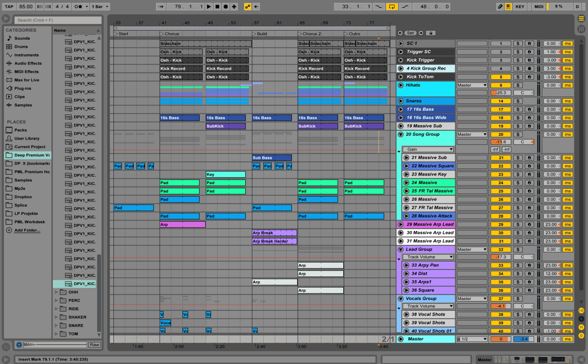Open Key Map Mode with KEY button
588x364 pixels.
[520, 7]
